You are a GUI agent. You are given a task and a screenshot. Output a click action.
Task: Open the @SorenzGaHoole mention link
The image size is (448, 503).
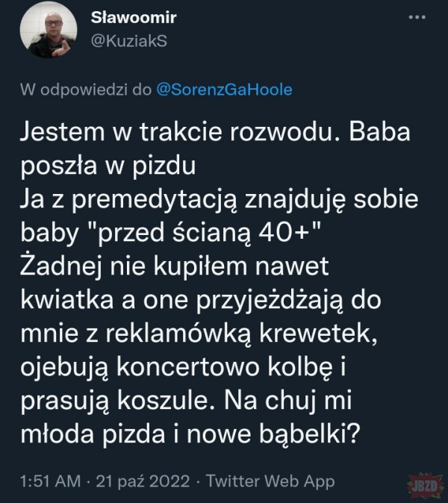(x=225, y=90)
